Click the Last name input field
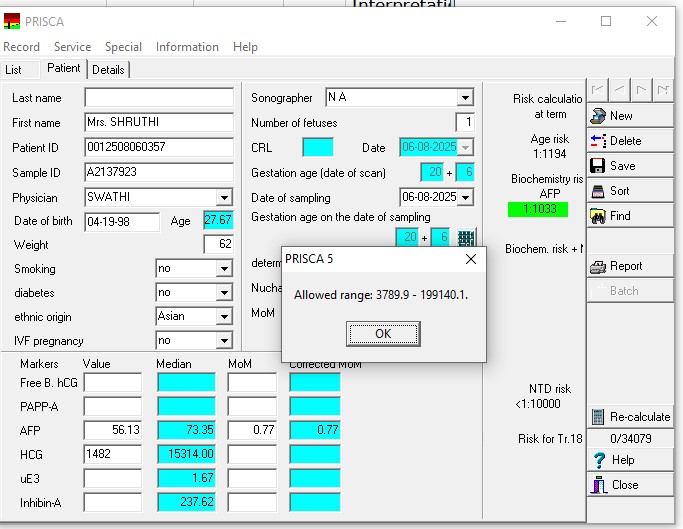The height and width of the screenshot is (529, 683). [159, 98]
